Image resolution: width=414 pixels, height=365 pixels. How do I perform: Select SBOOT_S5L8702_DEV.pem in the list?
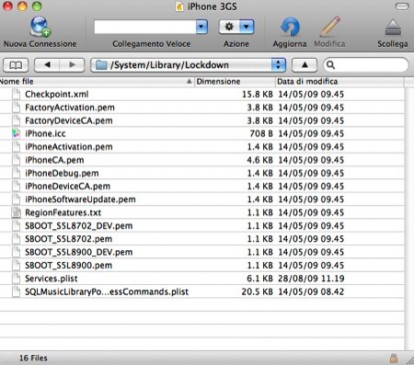pos(79,226)
